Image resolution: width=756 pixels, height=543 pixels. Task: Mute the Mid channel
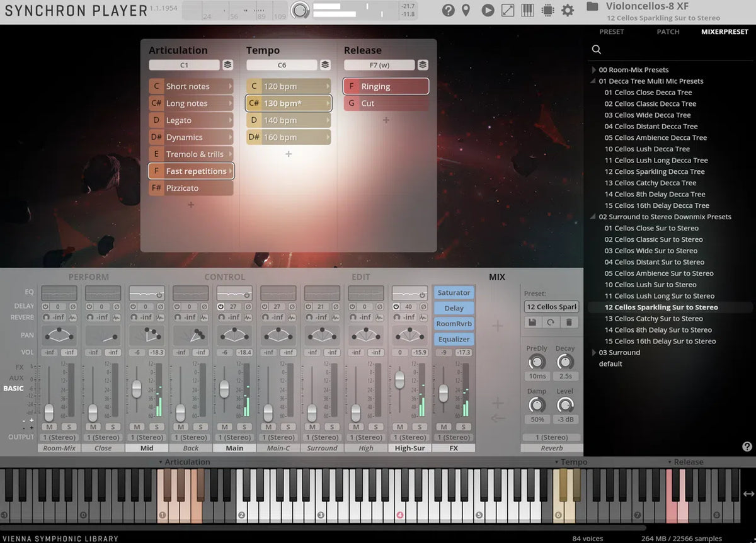(136, 427)
